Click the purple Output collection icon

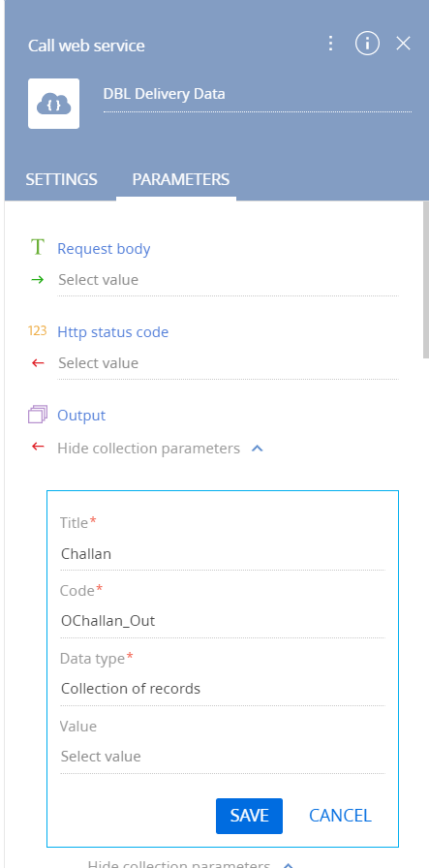click(38, 414)
